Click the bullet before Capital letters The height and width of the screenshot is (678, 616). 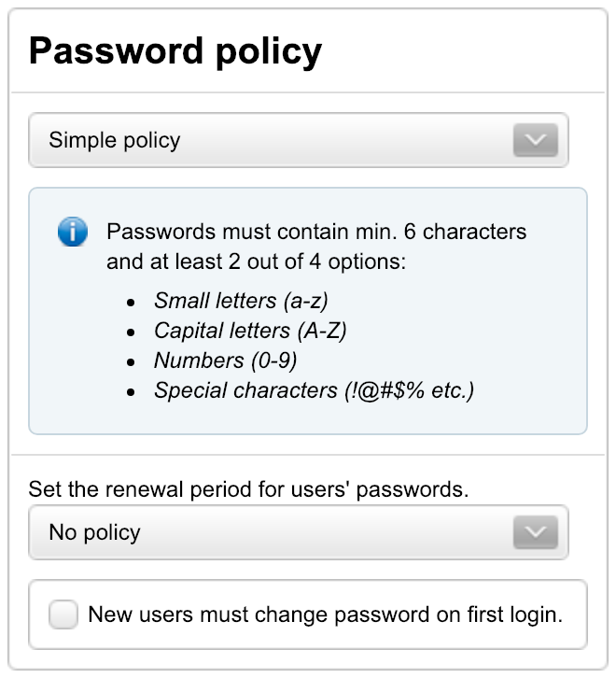tap(131, 332)
